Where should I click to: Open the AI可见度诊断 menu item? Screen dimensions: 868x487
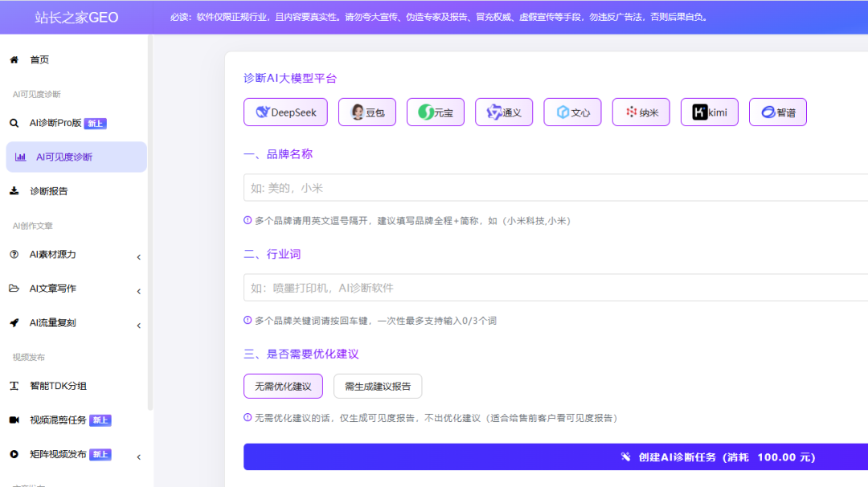coord(76,158)
